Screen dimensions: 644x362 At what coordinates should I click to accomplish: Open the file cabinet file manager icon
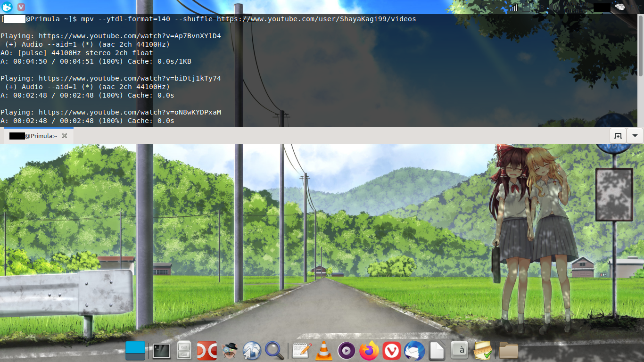(x=184, y=351)
